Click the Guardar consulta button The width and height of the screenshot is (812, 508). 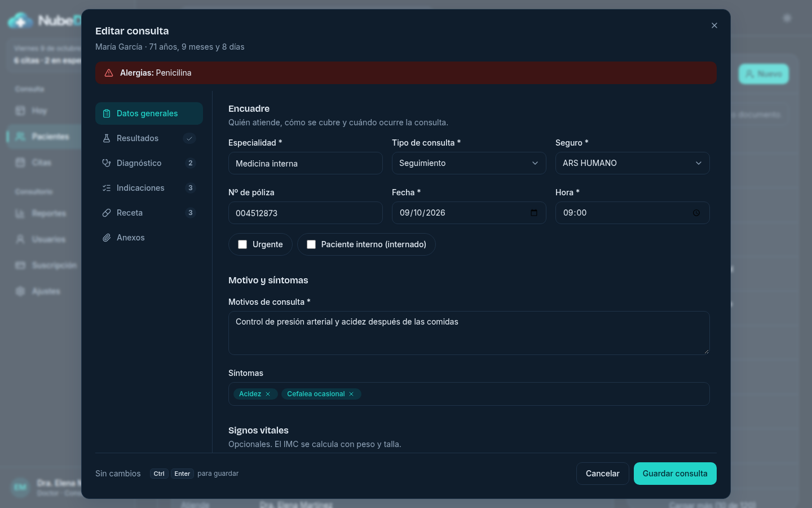coord(675,474)
